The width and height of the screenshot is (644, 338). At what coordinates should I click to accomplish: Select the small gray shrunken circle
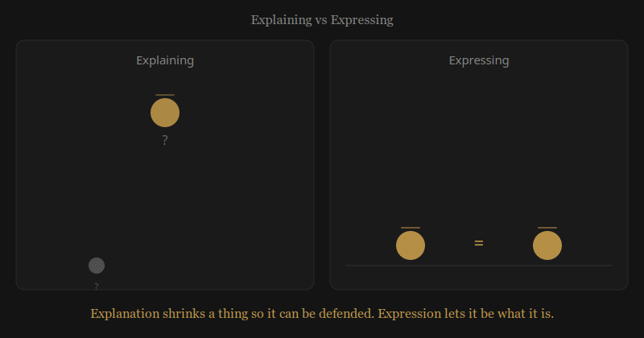click(x=97, y=266)
